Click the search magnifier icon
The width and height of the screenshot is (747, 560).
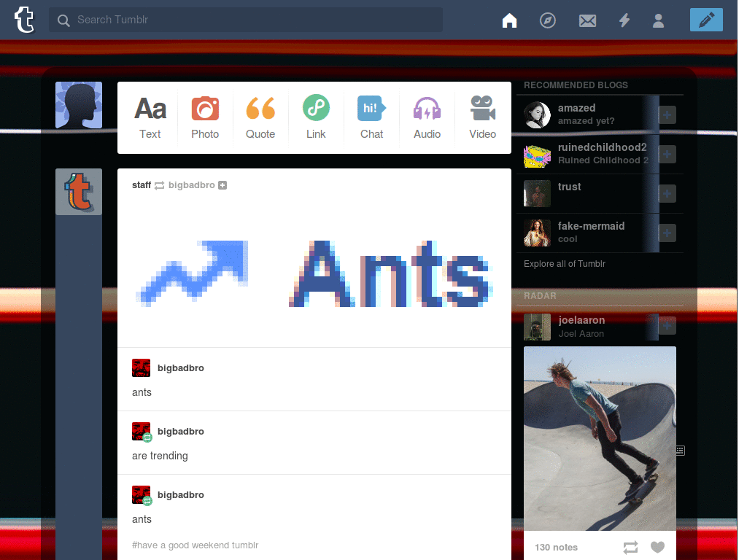63,20
